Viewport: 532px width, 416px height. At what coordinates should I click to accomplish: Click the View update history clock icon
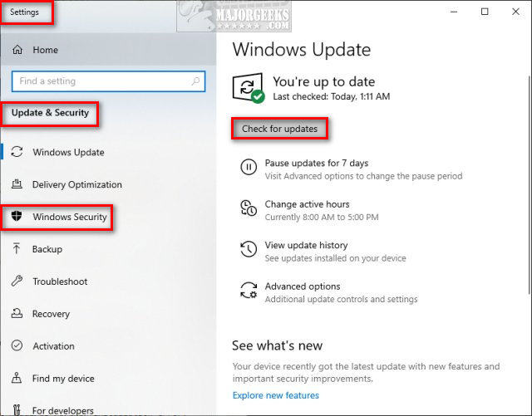(249, 249)
